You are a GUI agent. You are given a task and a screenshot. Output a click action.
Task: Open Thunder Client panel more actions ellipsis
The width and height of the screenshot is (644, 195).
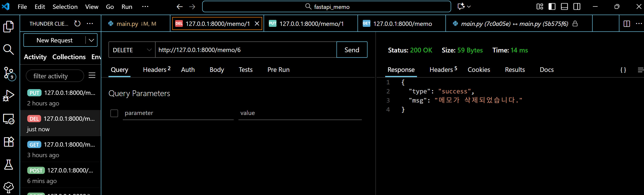pos(90,23)
